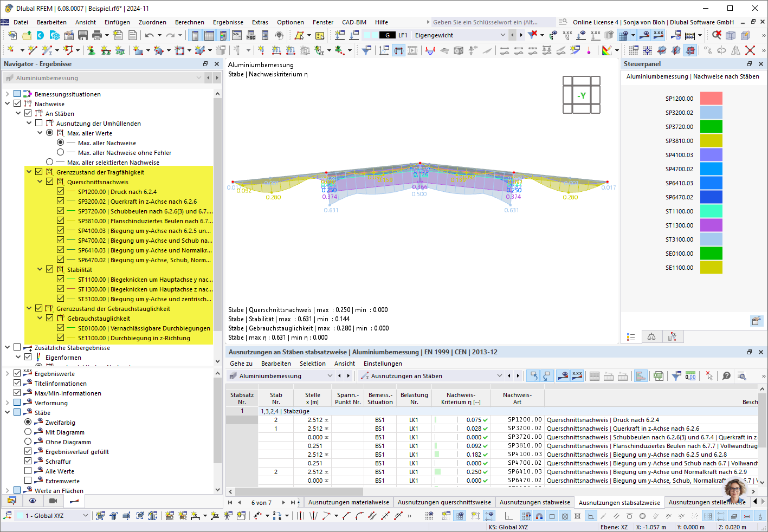Uncheck SP1200.00 Druck nach 6.2.4 checkbox
The image size is (768, 532).
(60, 192)
